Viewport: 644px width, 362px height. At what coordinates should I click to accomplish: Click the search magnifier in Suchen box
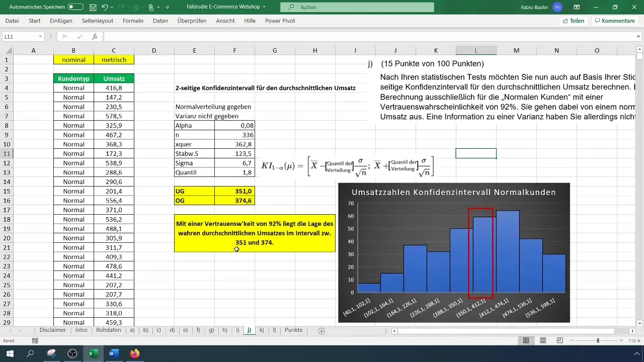(291, 8)
